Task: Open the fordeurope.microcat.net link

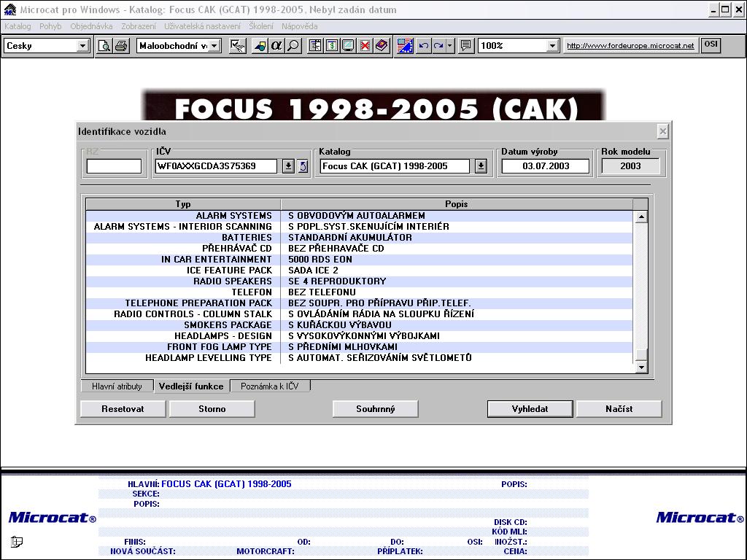Action: (630, 46)
